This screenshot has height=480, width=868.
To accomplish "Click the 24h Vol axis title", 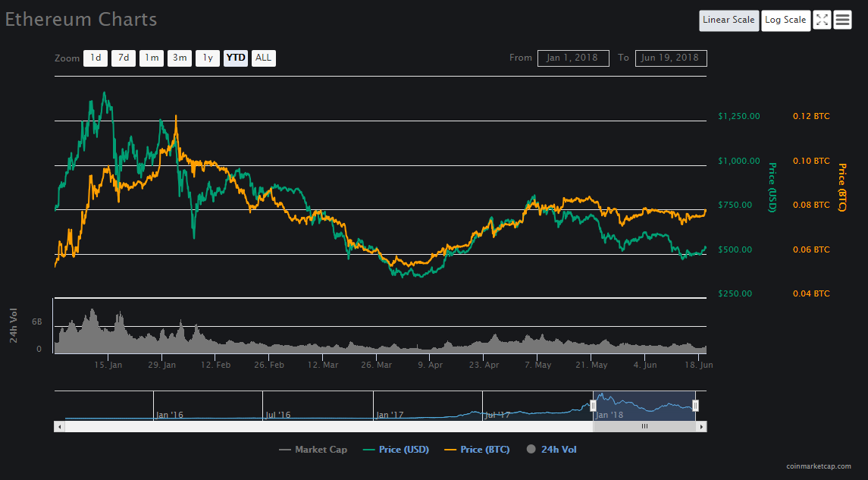I will tap(14, 325).
